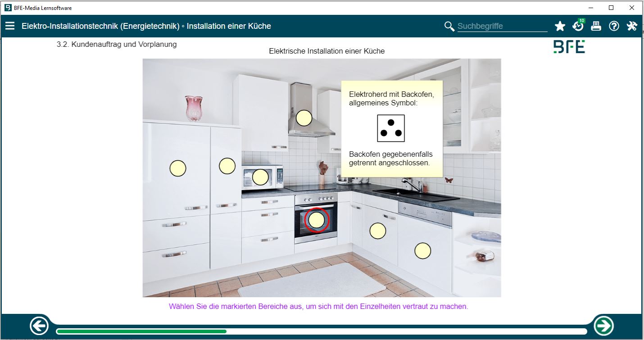Screen dimensions: 644x340
Task: Type in the Suchbegriffe search field
Action: 502,26
